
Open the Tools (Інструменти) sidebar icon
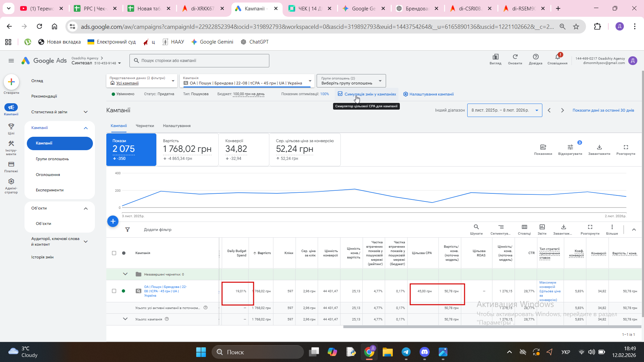11,144
